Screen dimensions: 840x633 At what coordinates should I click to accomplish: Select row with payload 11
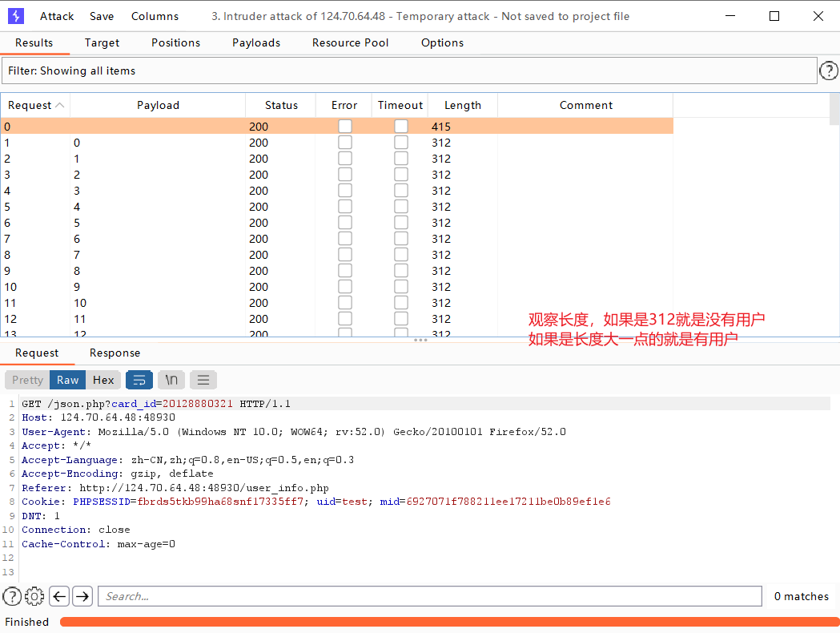click(337, 319)
